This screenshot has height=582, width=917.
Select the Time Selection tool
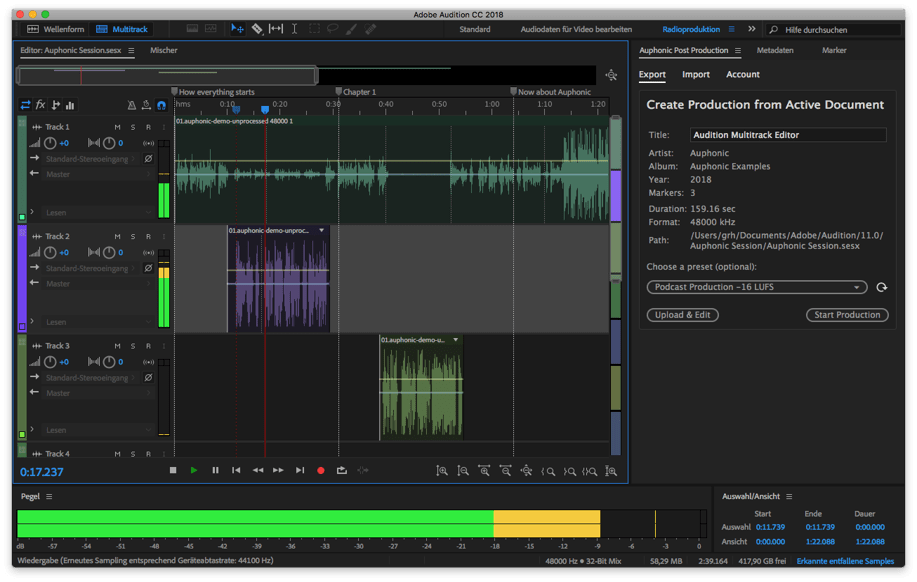click(294, 28)
